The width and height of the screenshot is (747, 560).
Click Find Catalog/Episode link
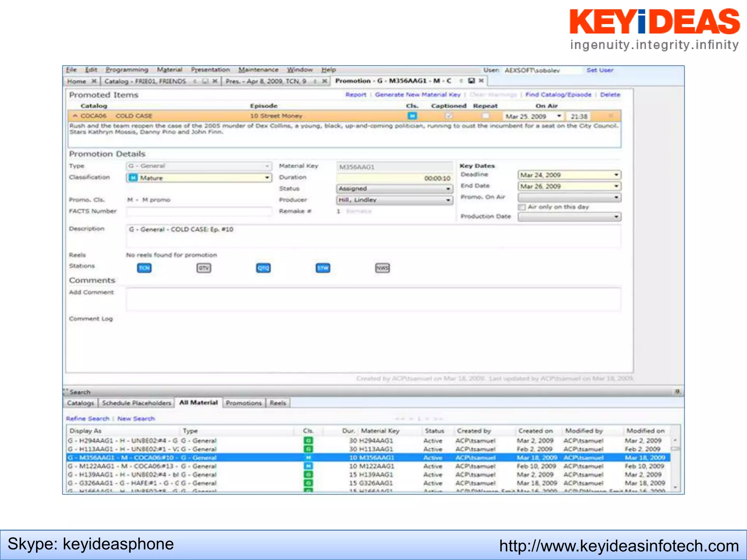click(x=558, y=95)
